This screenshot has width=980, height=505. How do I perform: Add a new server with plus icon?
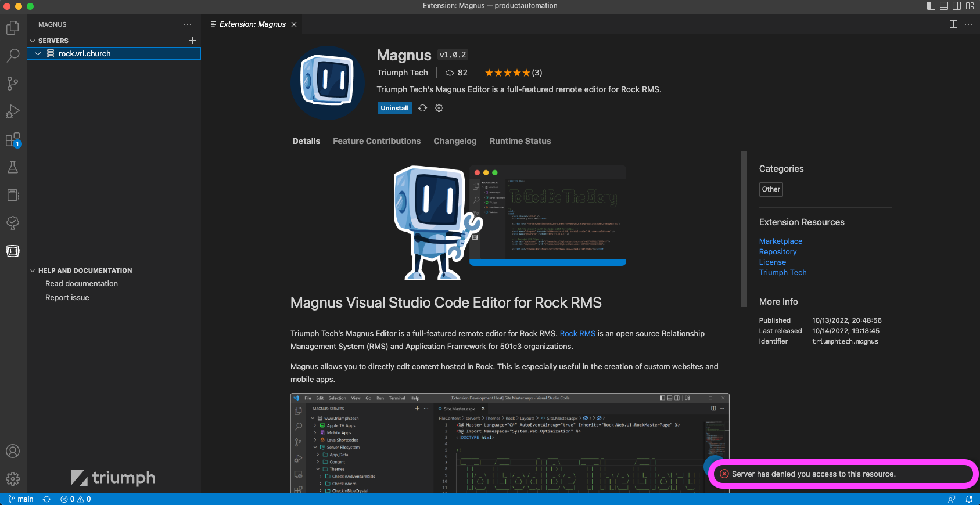192,40
